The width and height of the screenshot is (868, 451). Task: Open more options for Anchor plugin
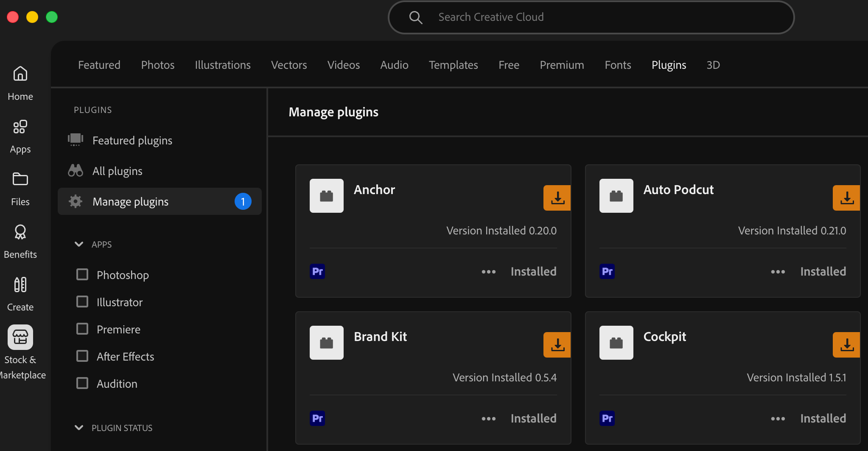click(489, 272)
